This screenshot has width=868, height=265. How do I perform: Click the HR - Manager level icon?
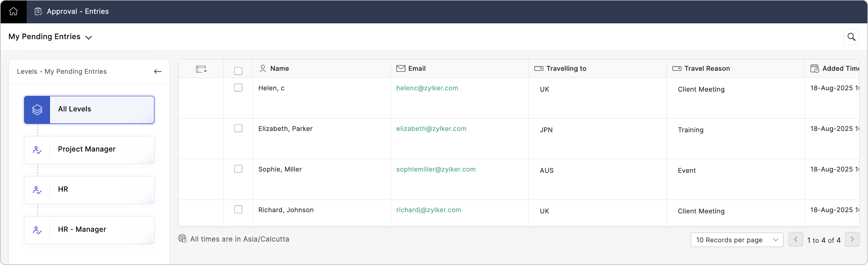pyautogui.click(x=37, y=230)
